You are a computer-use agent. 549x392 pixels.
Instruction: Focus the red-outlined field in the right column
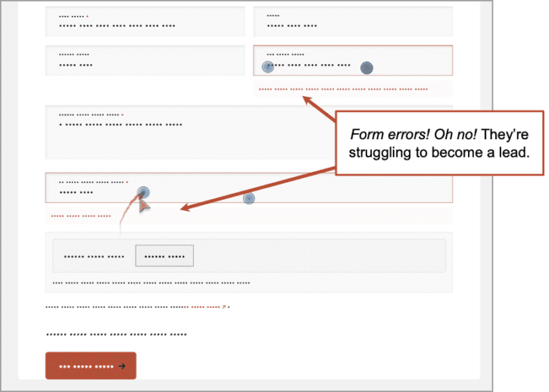point(353,61)
